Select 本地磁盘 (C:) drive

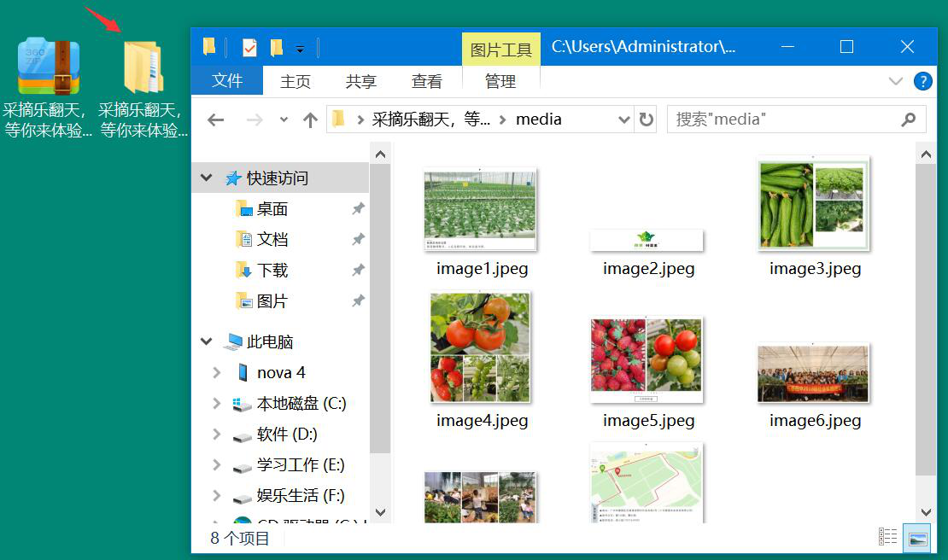point(301,404)
